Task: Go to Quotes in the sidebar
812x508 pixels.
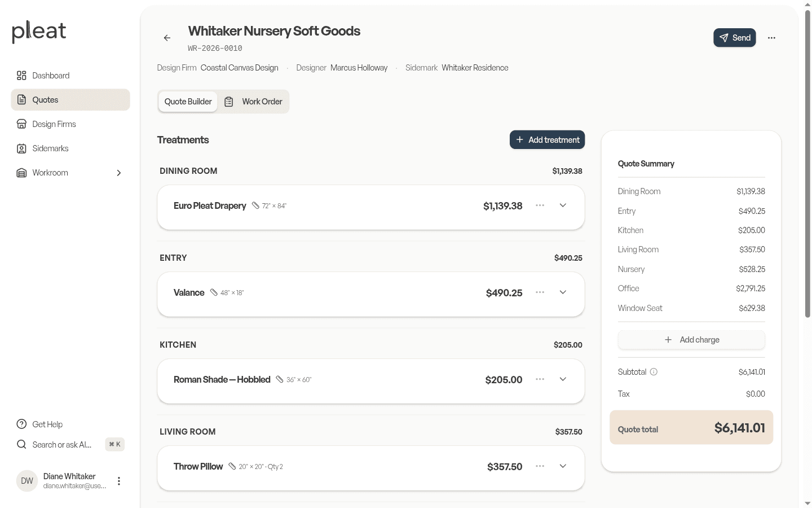Action: [x=70, y=100]
